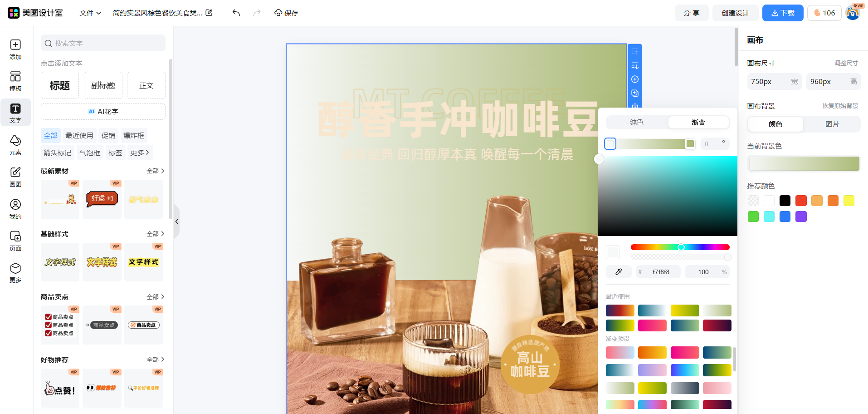The height and width of the screenshot is (414, 868).
Task: Open the My (我的) sidebar section
Action: point(15,209)
